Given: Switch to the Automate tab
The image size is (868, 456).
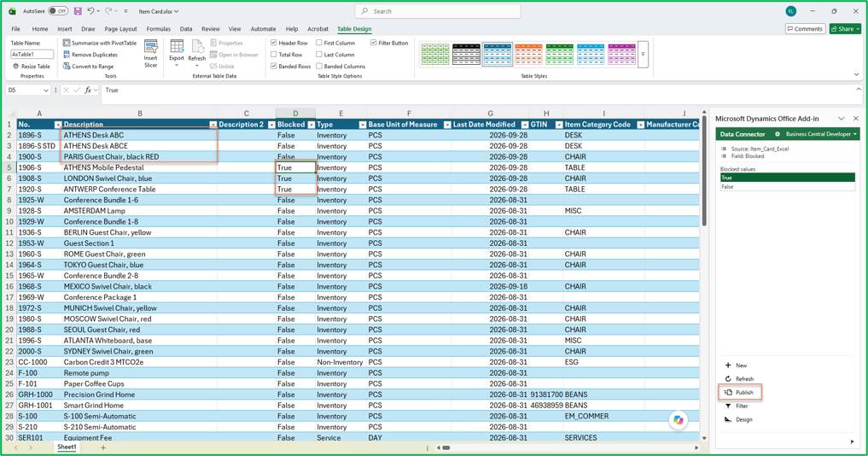Looking at the screenshot, I should (x=263, y=29).
